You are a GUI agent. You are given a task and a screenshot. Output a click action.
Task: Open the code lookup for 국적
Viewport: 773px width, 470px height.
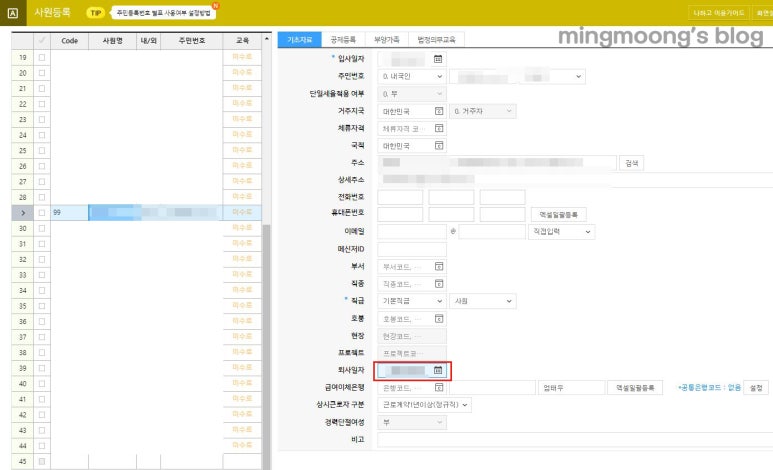coord(439,145)
